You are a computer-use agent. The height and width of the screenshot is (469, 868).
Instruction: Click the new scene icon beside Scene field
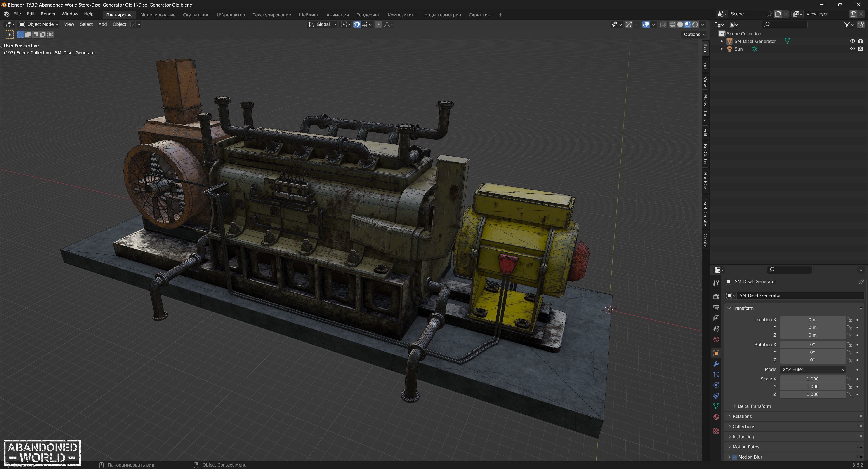(x=778, y=14)
